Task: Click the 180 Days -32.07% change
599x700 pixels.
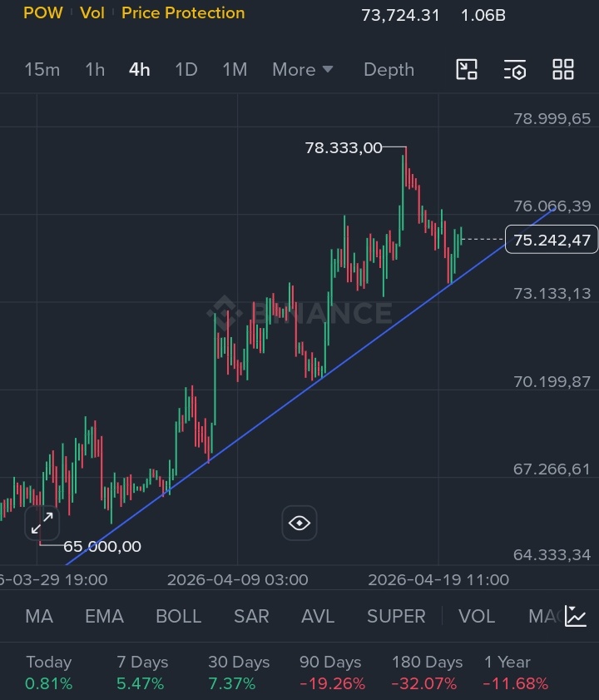Action: 426,673
